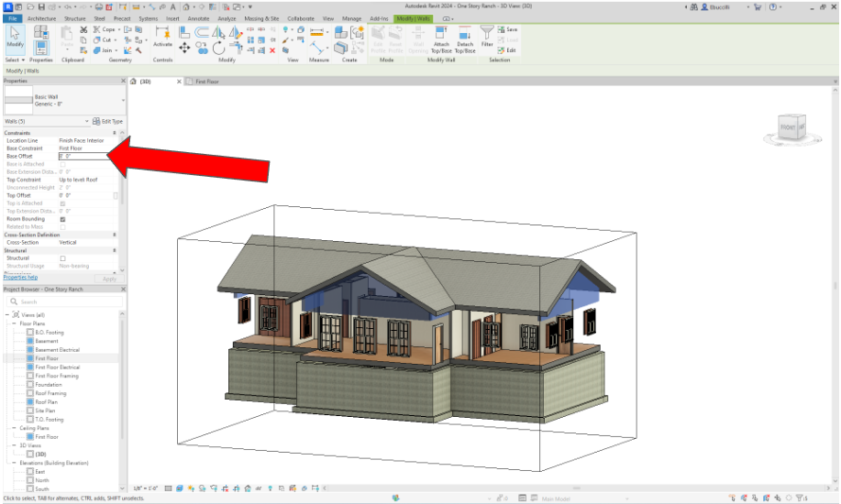Switch to the Architecture ribbon tab

click(41, 18)
